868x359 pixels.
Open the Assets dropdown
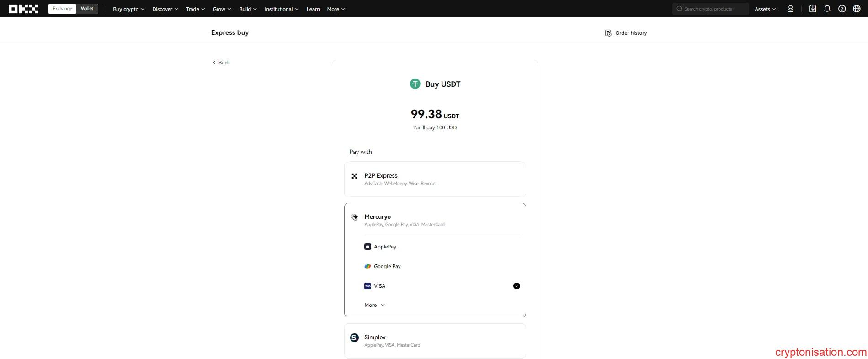point(765,9)
